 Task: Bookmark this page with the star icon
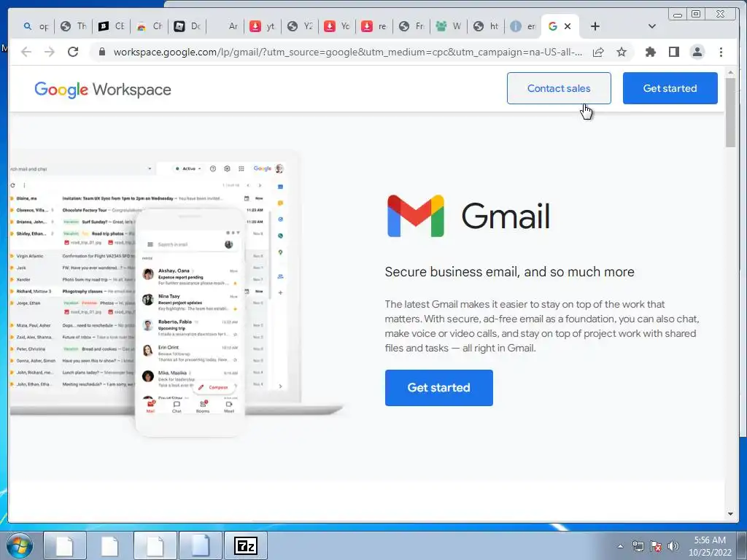(622, 52)
